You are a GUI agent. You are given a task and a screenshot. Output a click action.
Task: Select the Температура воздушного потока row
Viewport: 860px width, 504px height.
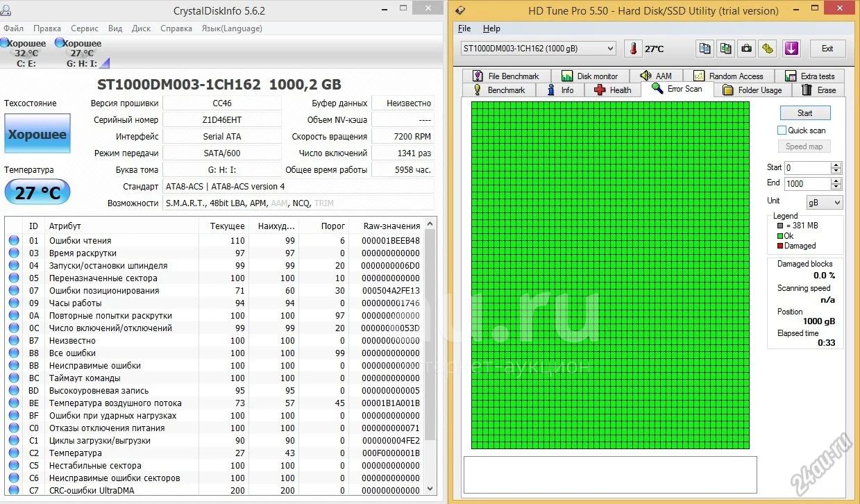click(x=215, y=403)
